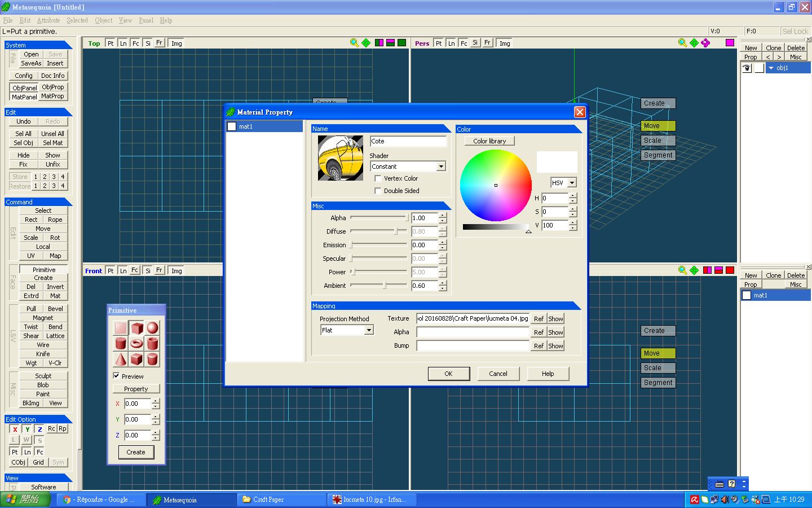This screenshot has height=508, width=812.
Task: Open the Panel menu
Action: [x=146, y=20]
